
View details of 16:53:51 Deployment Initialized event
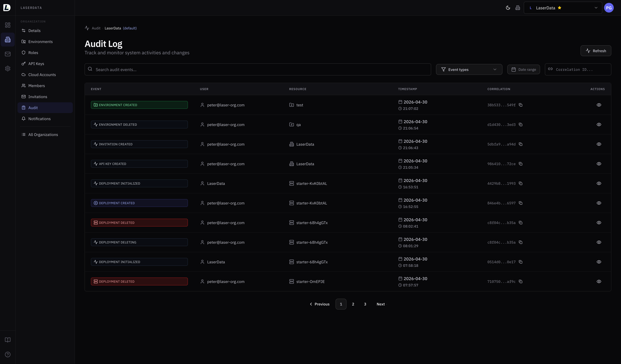click(599, 183)
